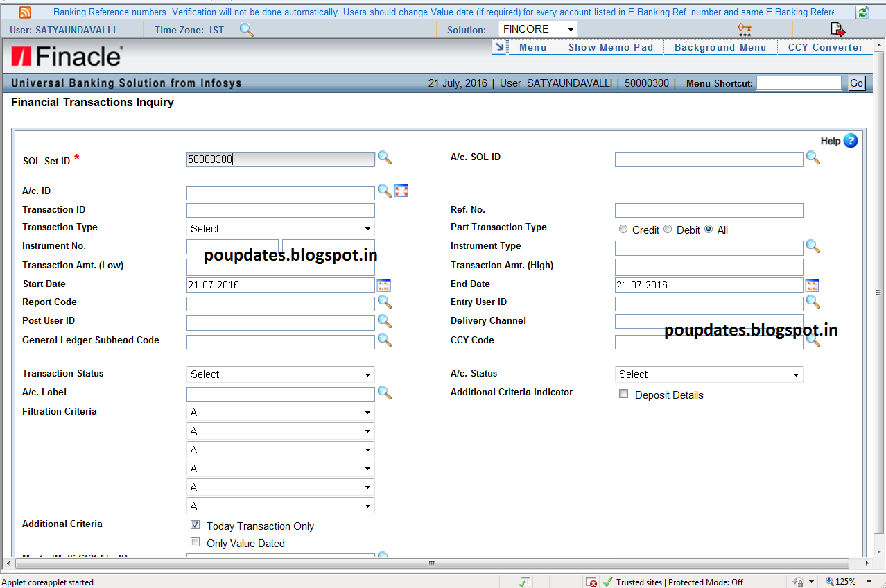The height and width of the screenshot is (588, 886).
Task: Open the Help question mark icon
Action: pos(850,141)
